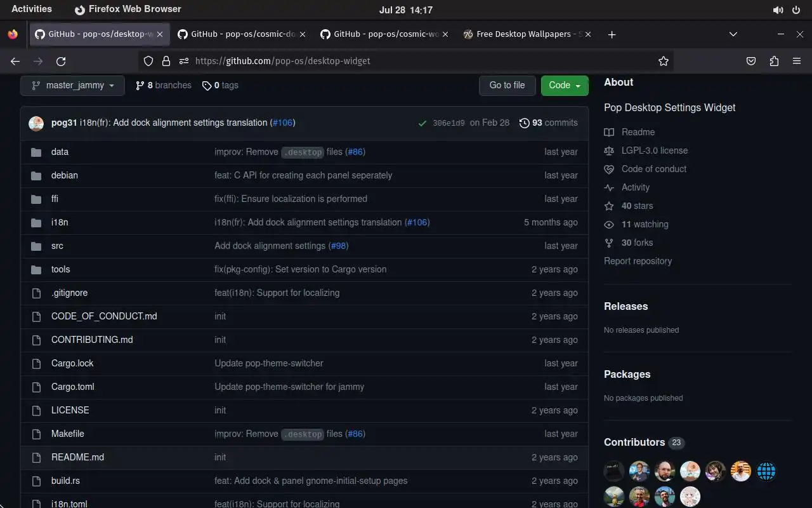Image resolution: width=812 pixels, height=508 pixels.
Task: Expand the green Code dropdown button
Action: click(x=565, y=85)
